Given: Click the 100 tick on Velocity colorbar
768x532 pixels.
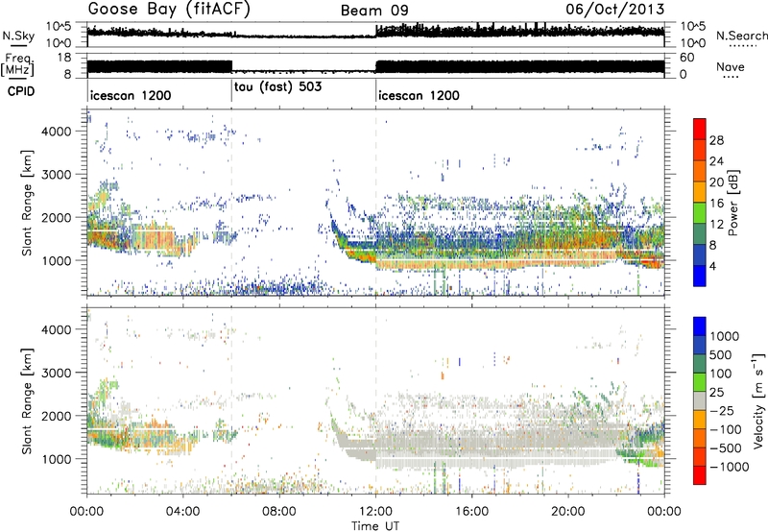Looking at the screenshot, I should (721, 374).
